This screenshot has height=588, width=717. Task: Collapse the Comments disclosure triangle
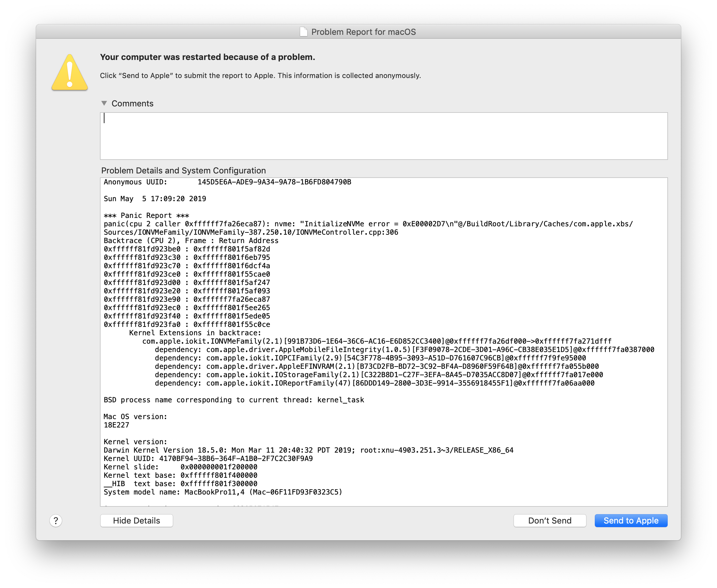[x=104, y=103]
